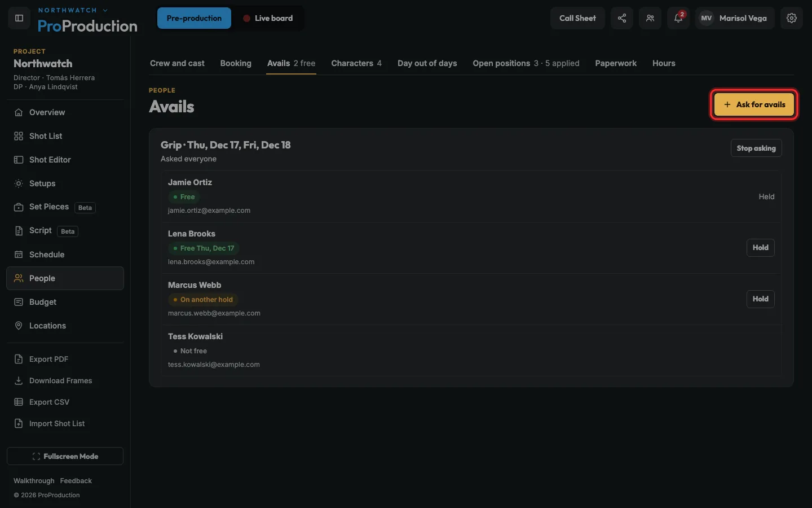Open notifications bell with 2 badge
The width and height of the screenshot is (812, 508).
point(678,18)
